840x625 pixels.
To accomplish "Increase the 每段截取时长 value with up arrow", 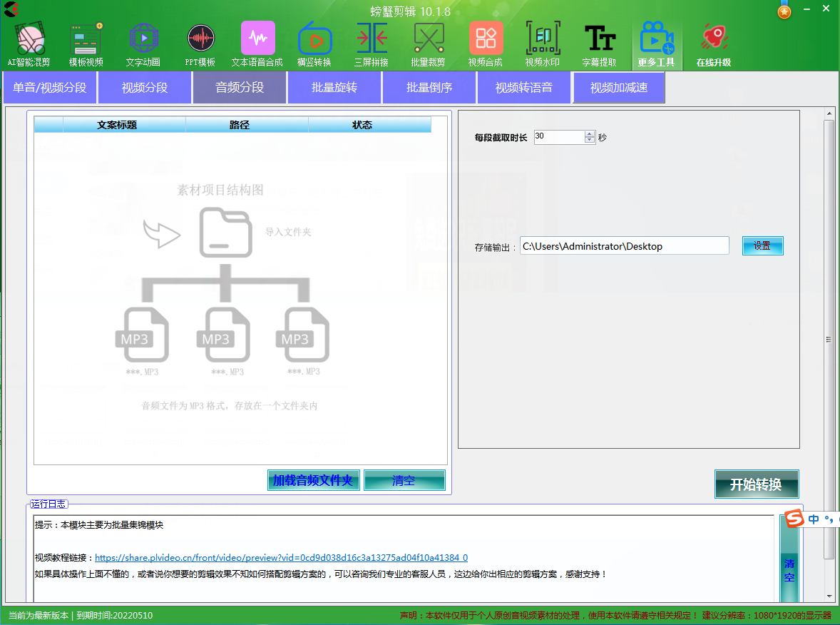I will pyautogui.click(x=589, y=133).
